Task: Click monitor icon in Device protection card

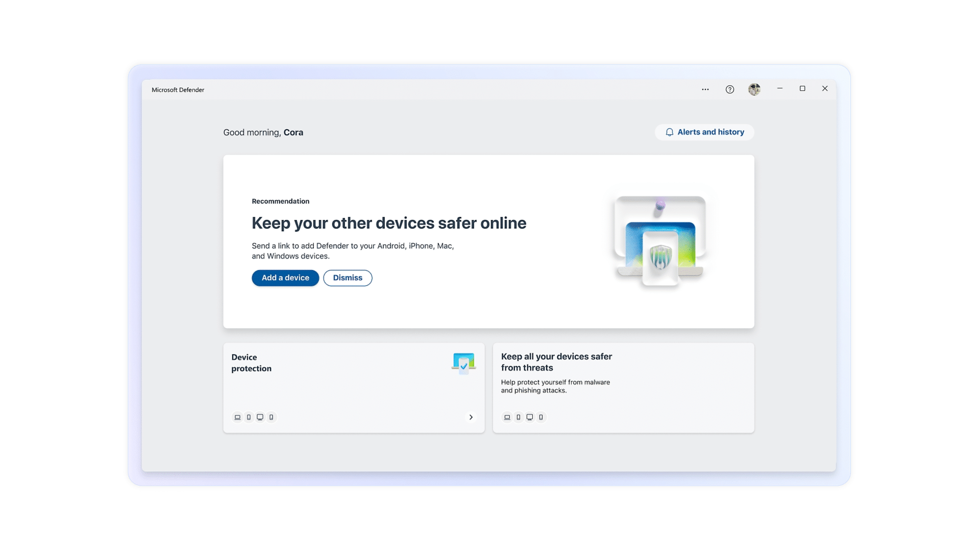Action: [x=260, y=417]
